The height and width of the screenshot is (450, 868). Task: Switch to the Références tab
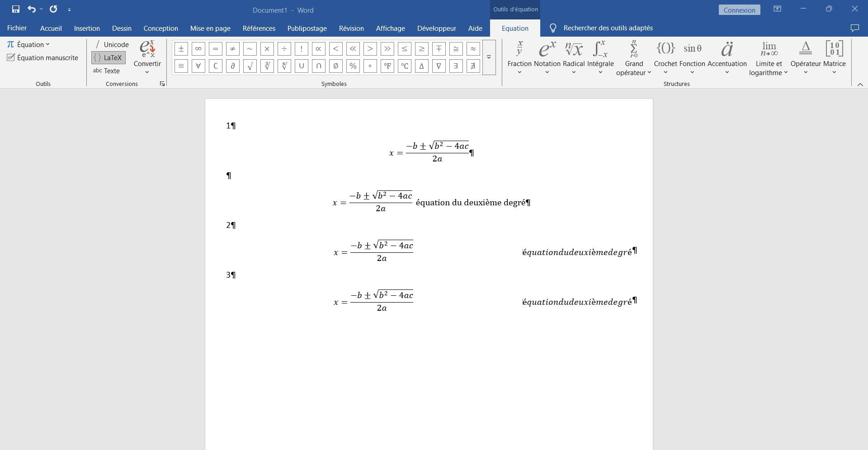259,28
